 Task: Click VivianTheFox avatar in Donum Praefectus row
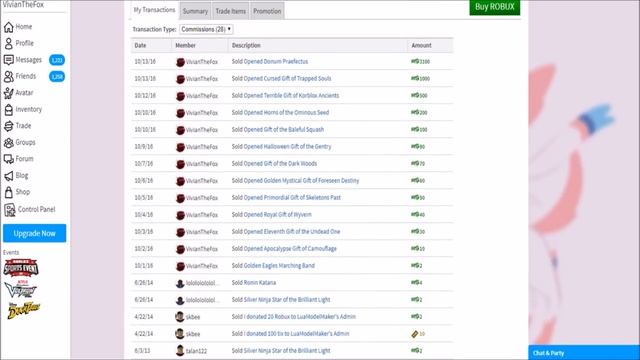(180, 62)
